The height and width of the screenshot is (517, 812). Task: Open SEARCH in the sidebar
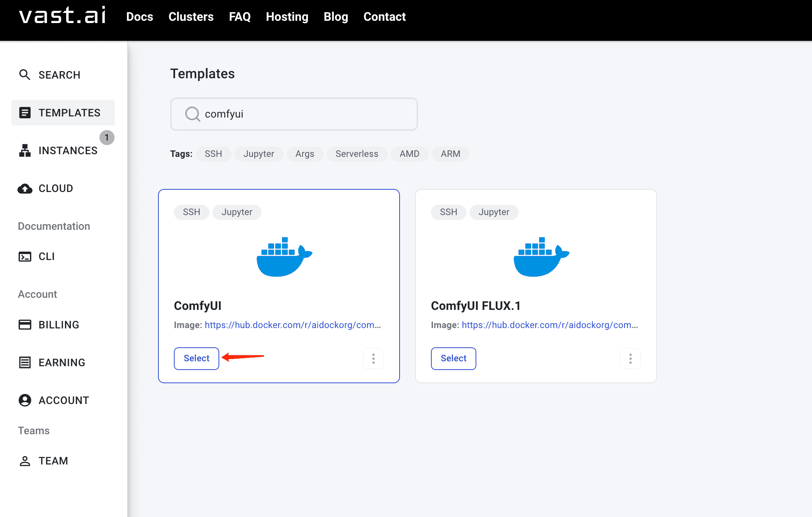pyautogui.click(x=59, y=75)
